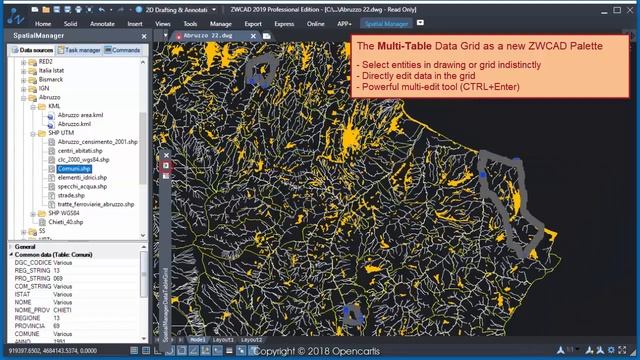Select clc_2000_wgs84.shp file
Viewport: 640px width, 360px height.
pyautogui.click(x=83, y=160)
